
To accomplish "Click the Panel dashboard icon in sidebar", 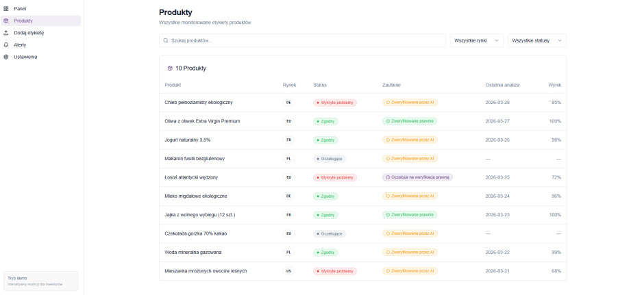I will pos(6,8).
